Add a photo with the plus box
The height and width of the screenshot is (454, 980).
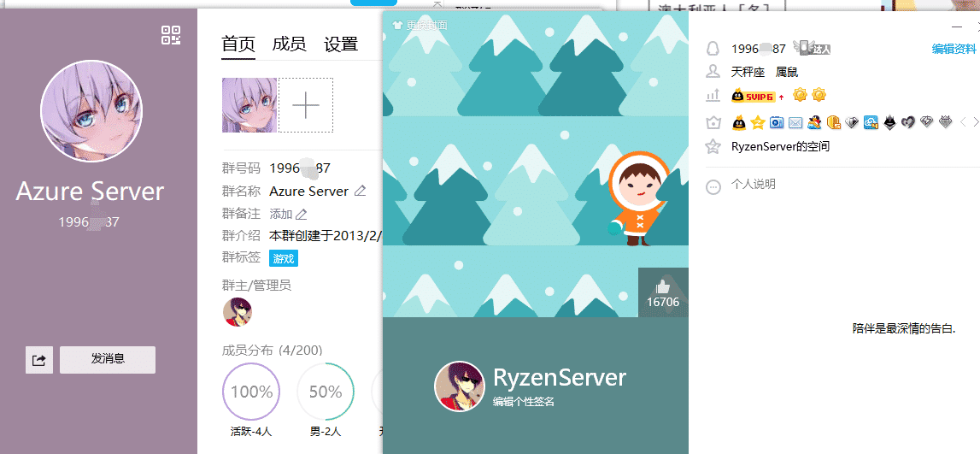[306, 105]
